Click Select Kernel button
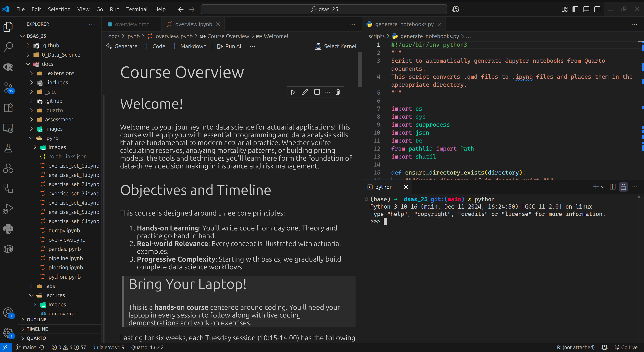Viewport: 644px width, 352px height. pos(336,46)
